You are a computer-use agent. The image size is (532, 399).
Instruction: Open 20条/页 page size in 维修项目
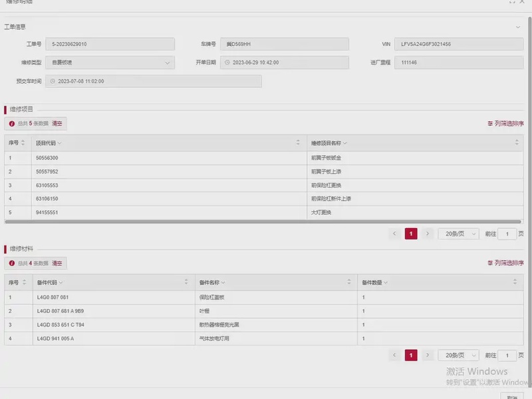pos(458,234)
